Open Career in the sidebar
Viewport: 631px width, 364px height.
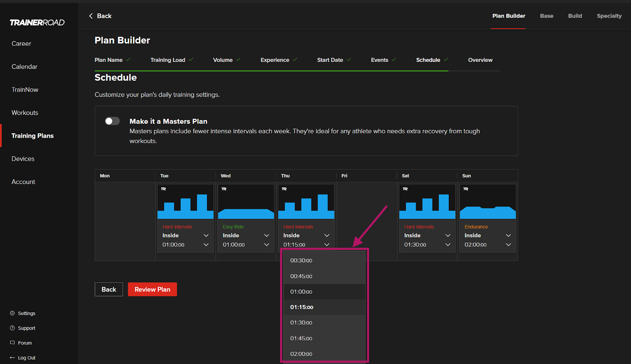click(x=21, y=44)
